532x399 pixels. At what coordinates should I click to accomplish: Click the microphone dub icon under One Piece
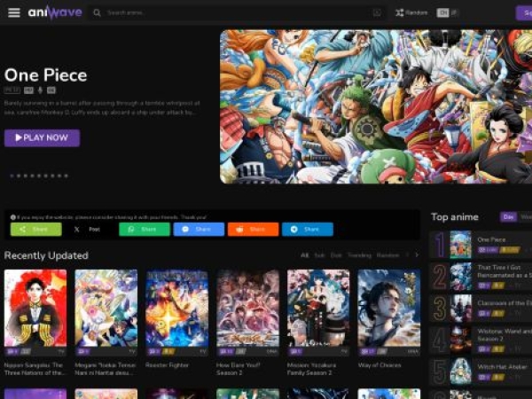point(40,90)
